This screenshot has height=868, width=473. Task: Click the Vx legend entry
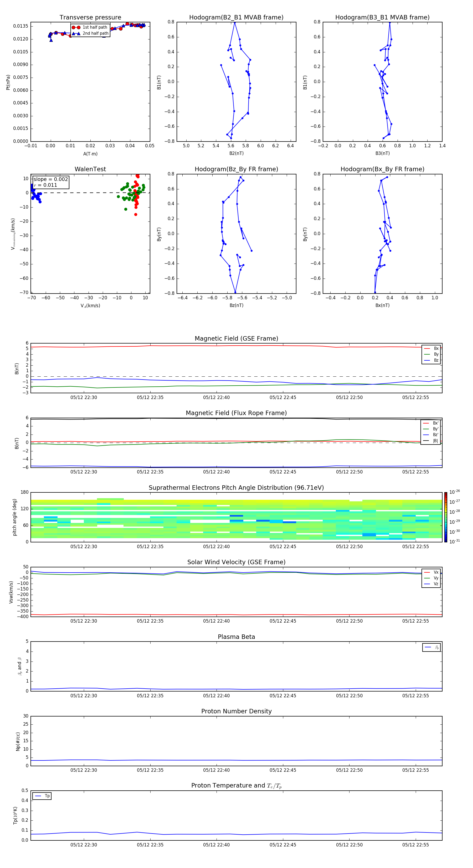point(431,572)
